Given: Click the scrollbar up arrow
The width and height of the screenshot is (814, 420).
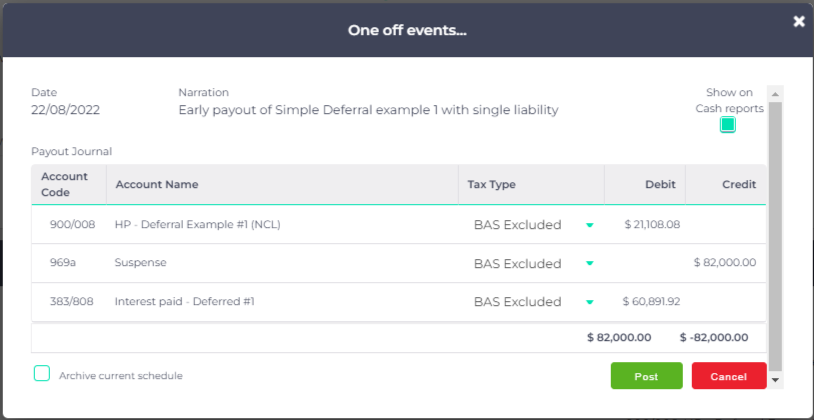Looking at the screenshot, I should click(x=775, y=94).
